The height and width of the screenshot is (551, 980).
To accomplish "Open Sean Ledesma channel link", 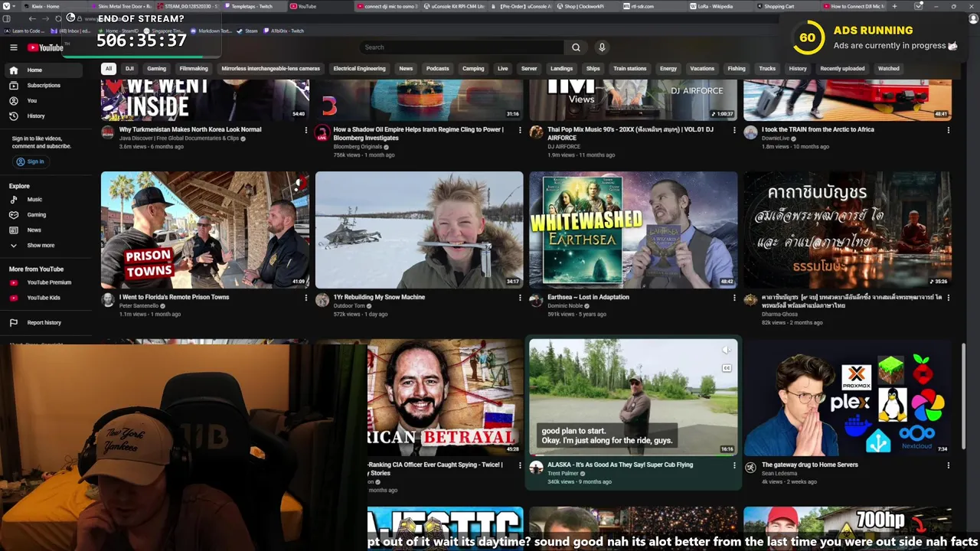I will 779,474.
